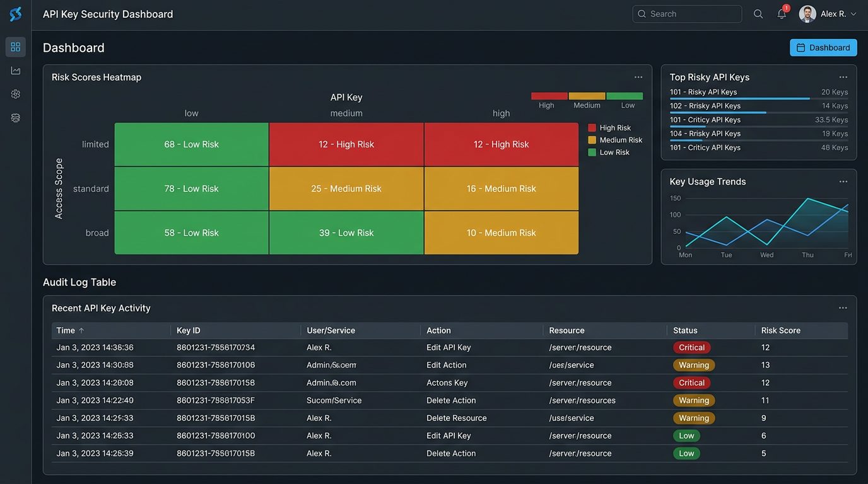
Task: Select the 68 - Low Risk heatmap cell
Action: 192,144
